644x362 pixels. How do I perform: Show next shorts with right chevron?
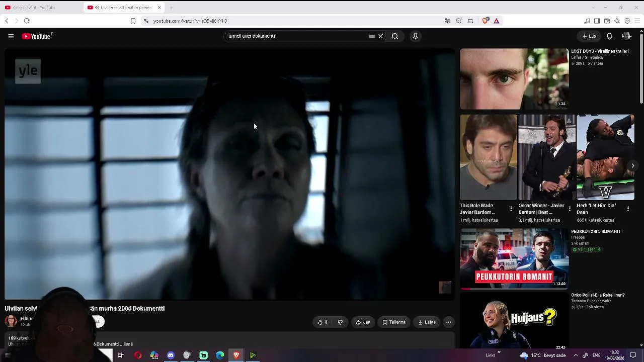[x=633, y=165]
